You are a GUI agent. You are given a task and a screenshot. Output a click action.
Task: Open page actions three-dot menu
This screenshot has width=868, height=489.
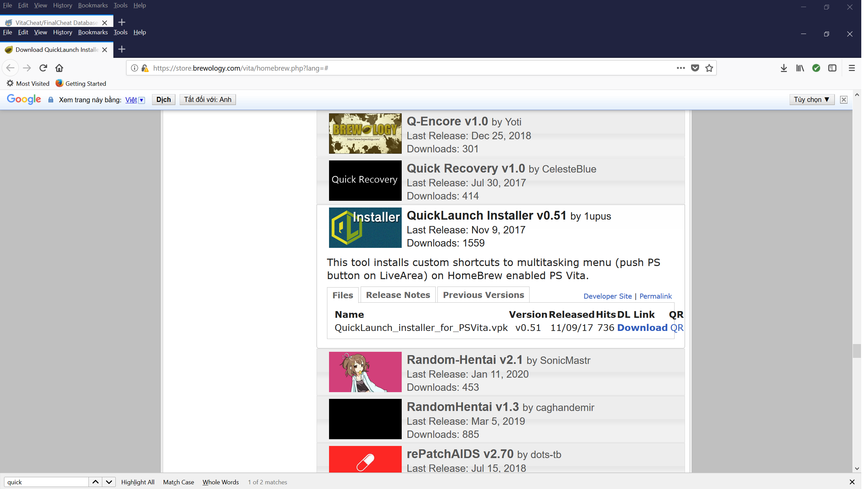[x=681, y=68]
